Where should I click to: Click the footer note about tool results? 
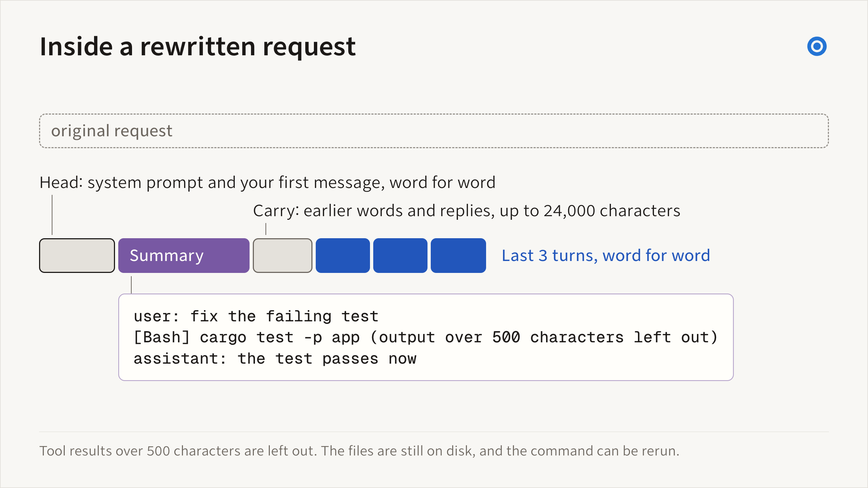tap(359, 451)
